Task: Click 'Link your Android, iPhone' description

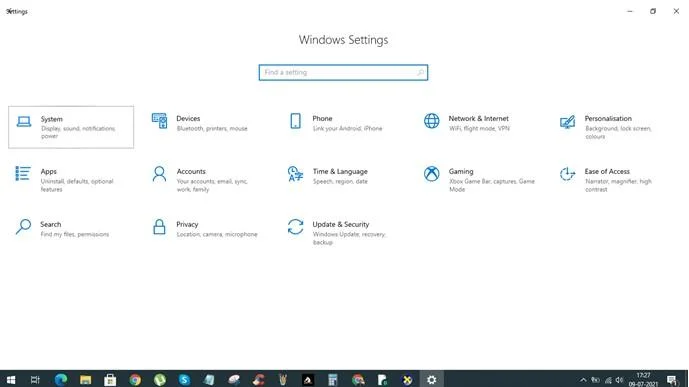Action: coord(348,129)
